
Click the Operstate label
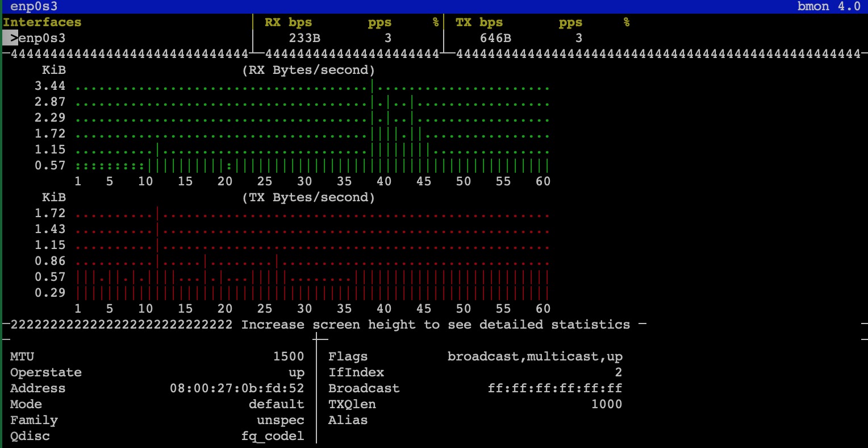[46, 372]
